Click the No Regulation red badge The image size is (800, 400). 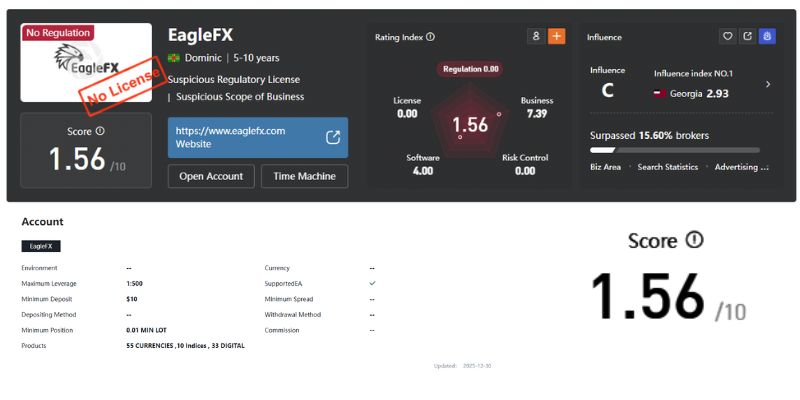click(58, 33)
